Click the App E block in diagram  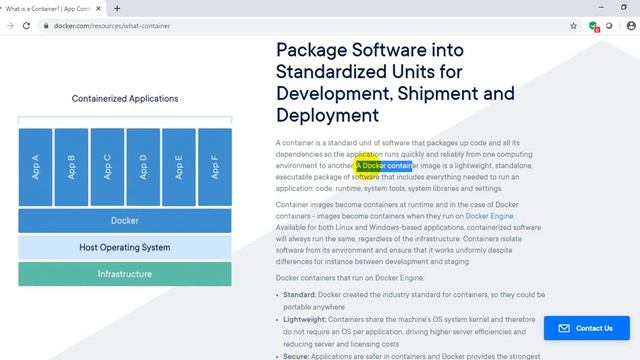click(179, 167)
